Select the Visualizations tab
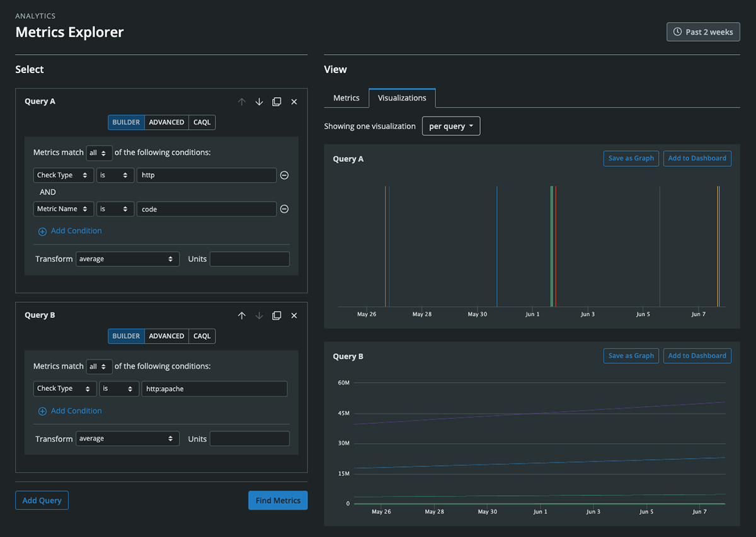Screen dimensions: 756x537 402,98
